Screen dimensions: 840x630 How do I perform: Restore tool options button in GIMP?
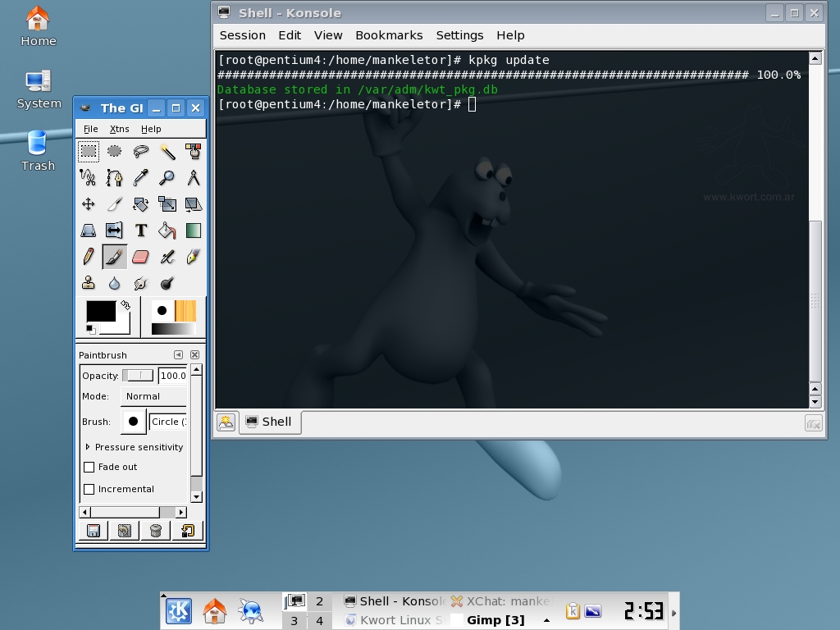[x=125, y=531]
